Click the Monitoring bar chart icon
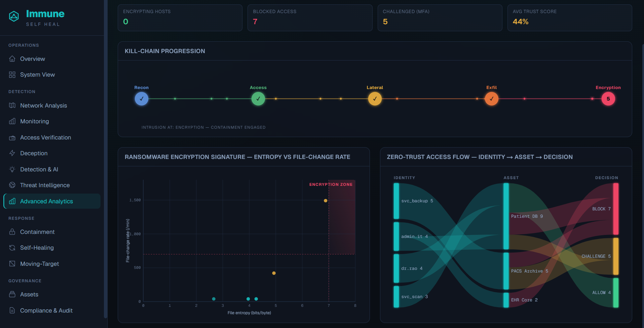 tap(12, 121)
